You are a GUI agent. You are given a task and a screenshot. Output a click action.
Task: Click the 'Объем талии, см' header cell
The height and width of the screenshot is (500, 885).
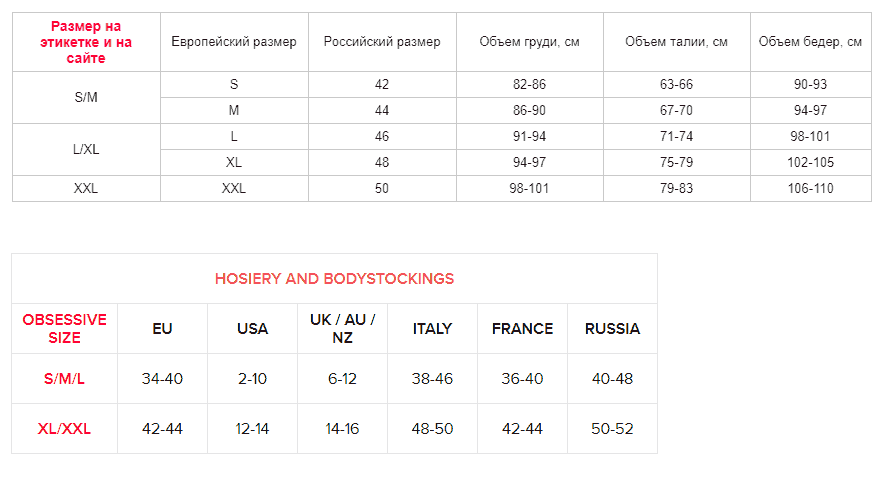click(676, 42)
